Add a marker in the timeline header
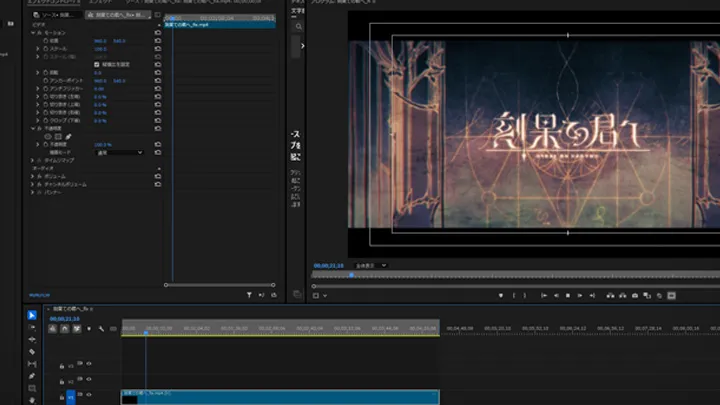The height and width of the screenshot is (405, 720). point(89,329)
